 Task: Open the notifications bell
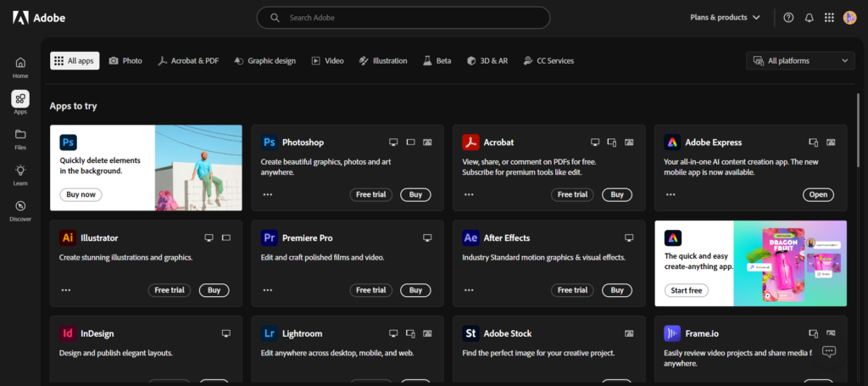click(810, 18)
